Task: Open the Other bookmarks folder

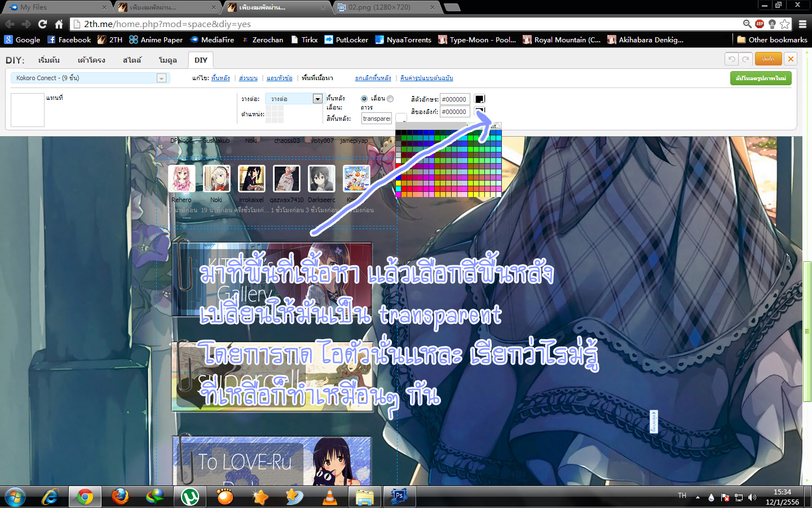Action: 772,40
